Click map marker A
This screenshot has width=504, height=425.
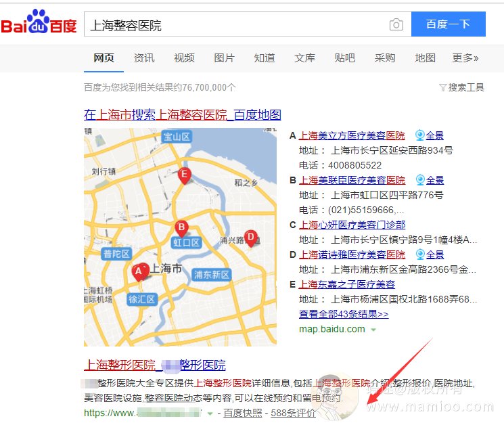pyautogui.click(x=140, y=272)
